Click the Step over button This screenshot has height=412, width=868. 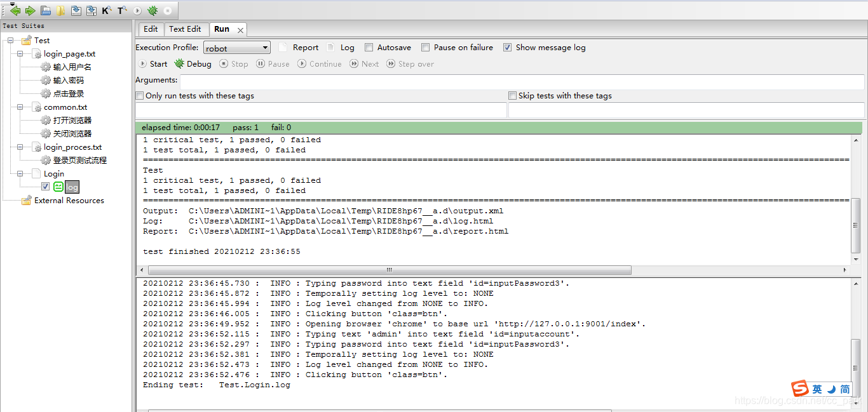pos(410,64)
